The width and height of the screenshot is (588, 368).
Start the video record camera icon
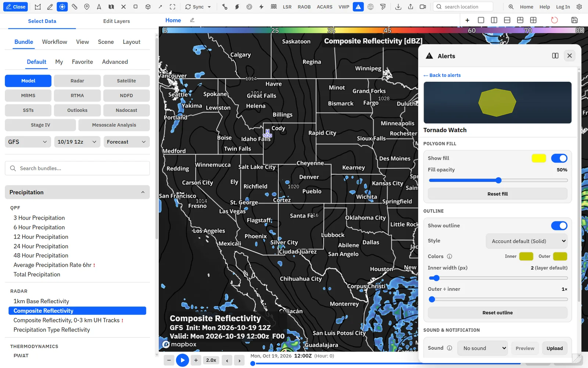tap(423, 7)
